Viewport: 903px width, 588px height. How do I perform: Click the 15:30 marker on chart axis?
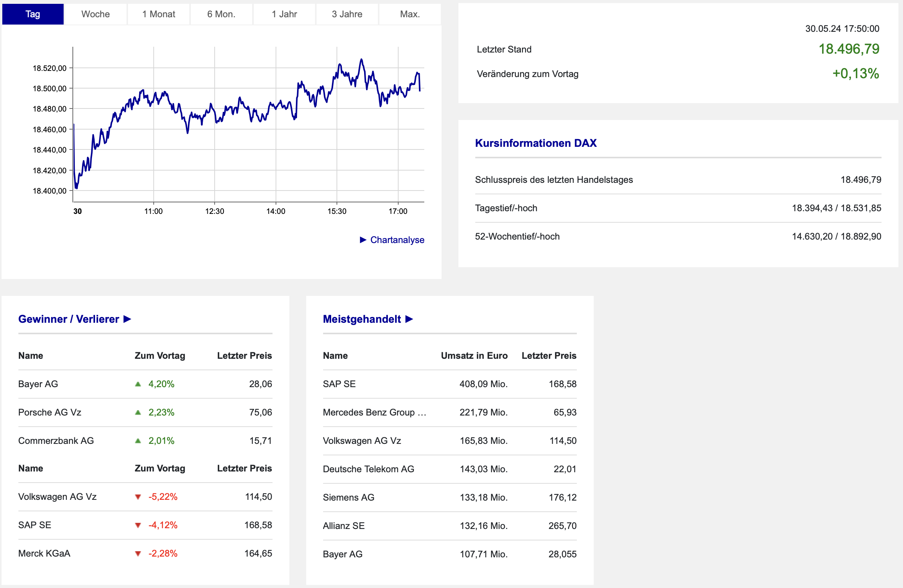[337, 211]
